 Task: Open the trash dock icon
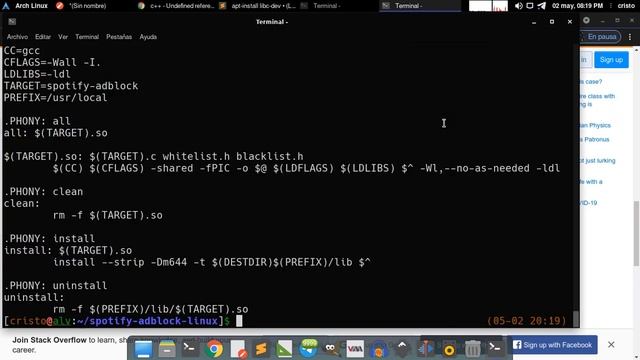coord(472,349)
